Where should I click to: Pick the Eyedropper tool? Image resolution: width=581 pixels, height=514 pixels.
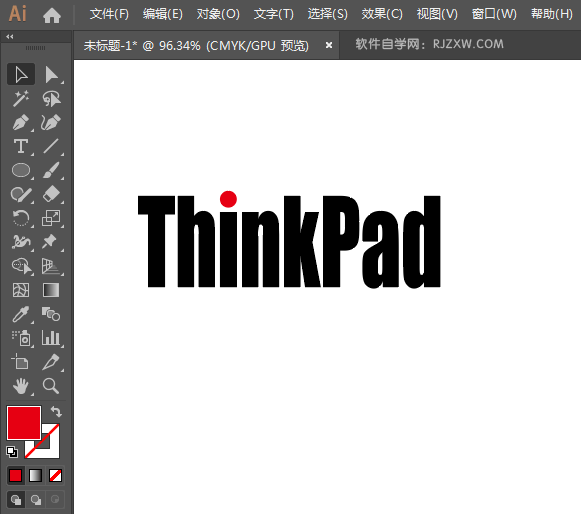coord(21,314)
